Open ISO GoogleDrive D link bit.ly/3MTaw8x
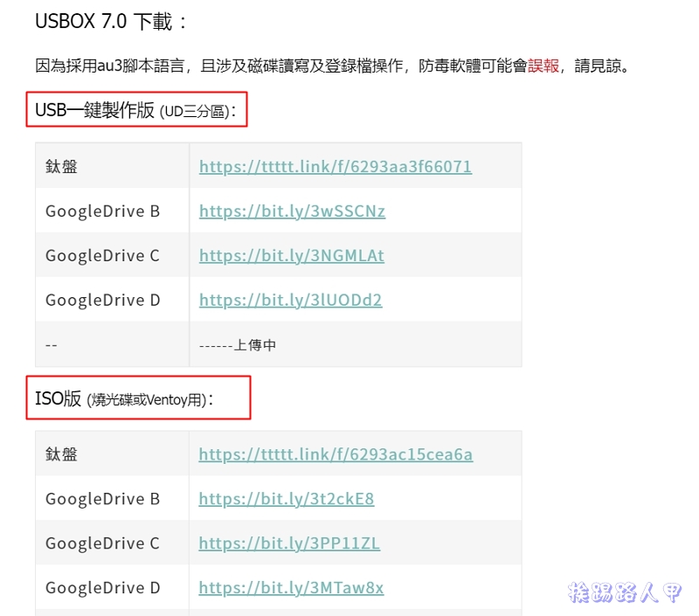The image size is (699, 616). [290, 588]
